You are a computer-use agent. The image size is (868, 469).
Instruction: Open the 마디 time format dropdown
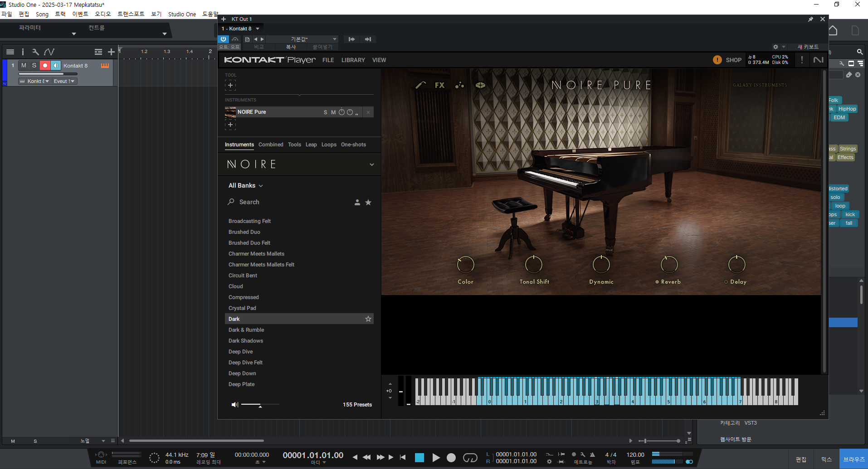318,463
